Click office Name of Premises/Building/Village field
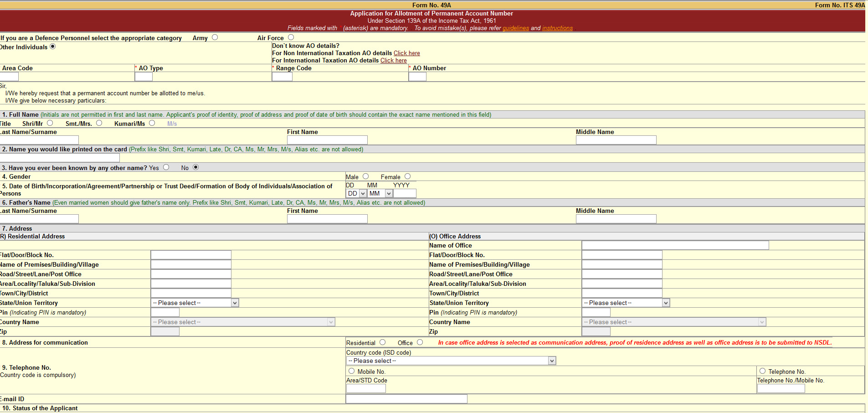 coord(622,264)
